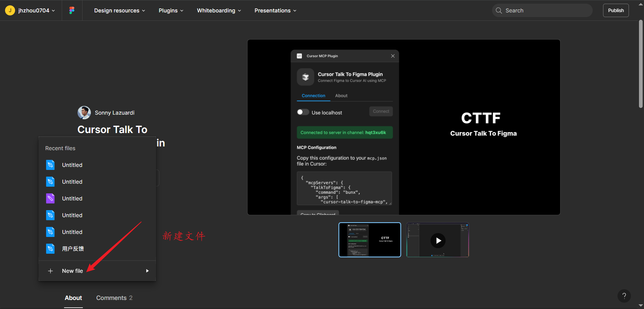Open the Presentations dropdown menu
Screen dimensions: 644x309
[x=275, y=10]
